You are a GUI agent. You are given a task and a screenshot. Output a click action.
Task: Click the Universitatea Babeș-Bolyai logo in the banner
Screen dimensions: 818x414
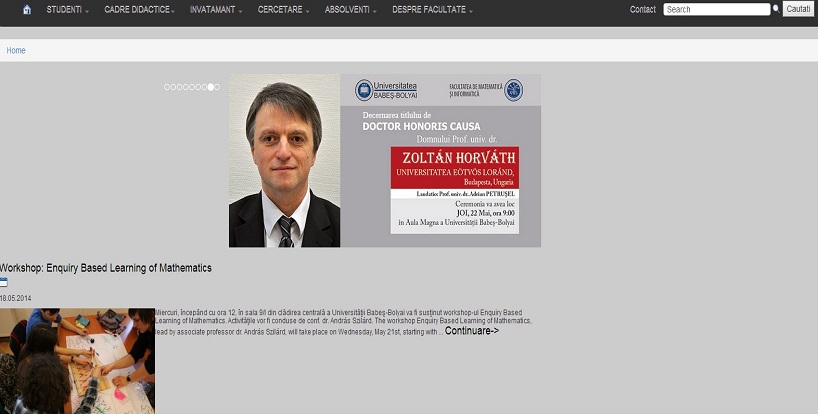[386, 90]
